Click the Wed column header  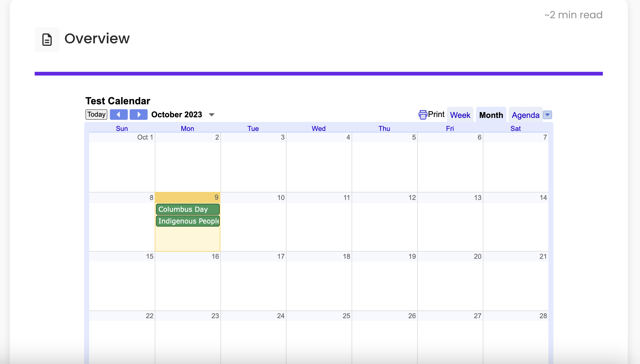pos(319,128)
